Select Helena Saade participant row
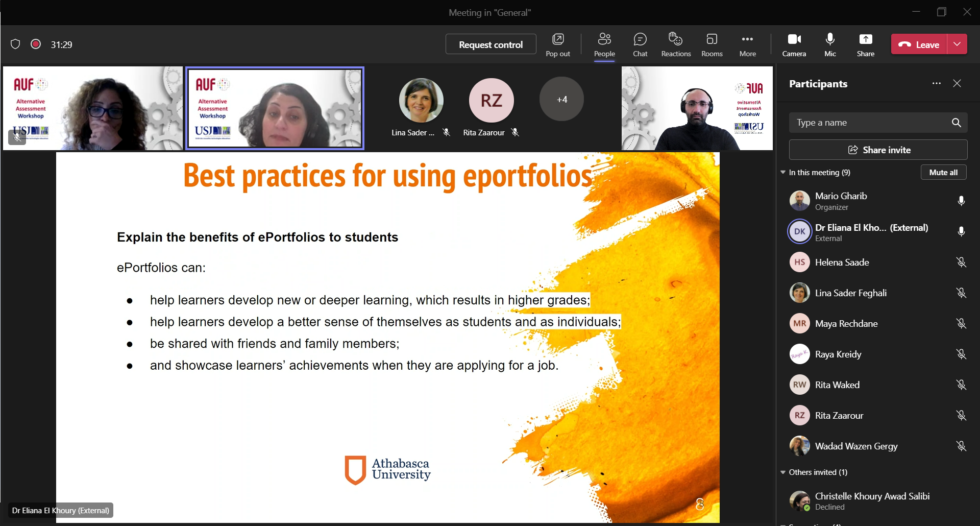980x526 pixels. point(878,262)
